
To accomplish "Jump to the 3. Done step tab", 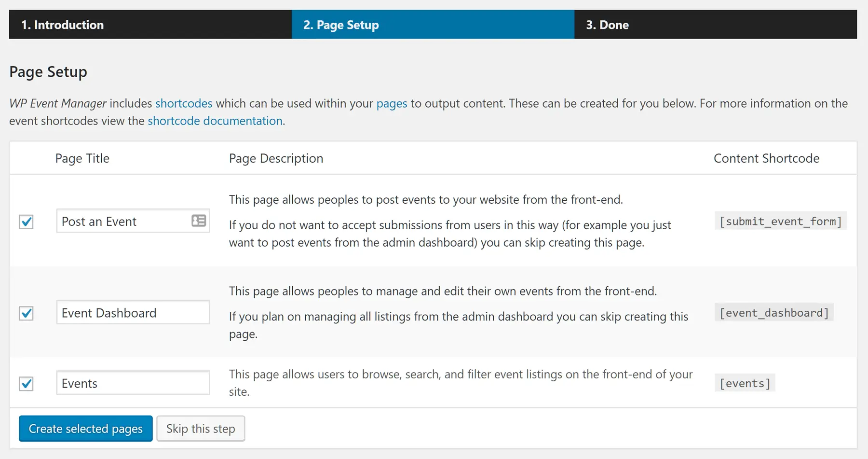I will pos(716,25).
